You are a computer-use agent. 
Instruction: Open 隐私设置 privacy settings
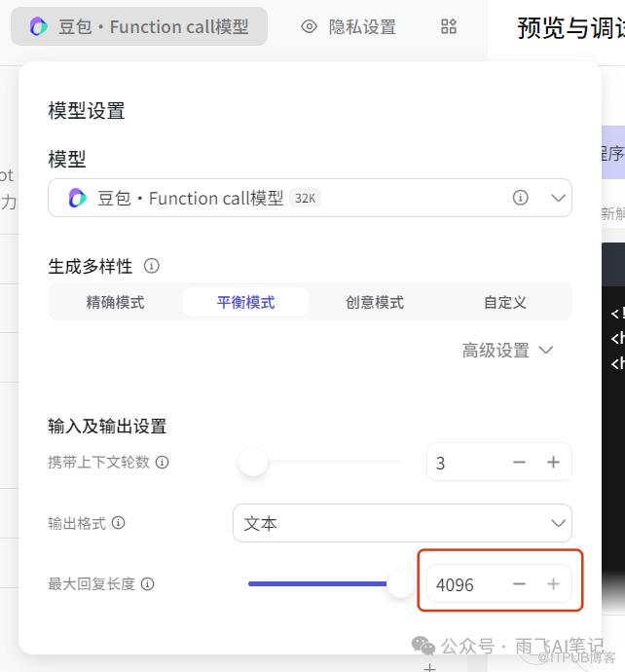362,26
